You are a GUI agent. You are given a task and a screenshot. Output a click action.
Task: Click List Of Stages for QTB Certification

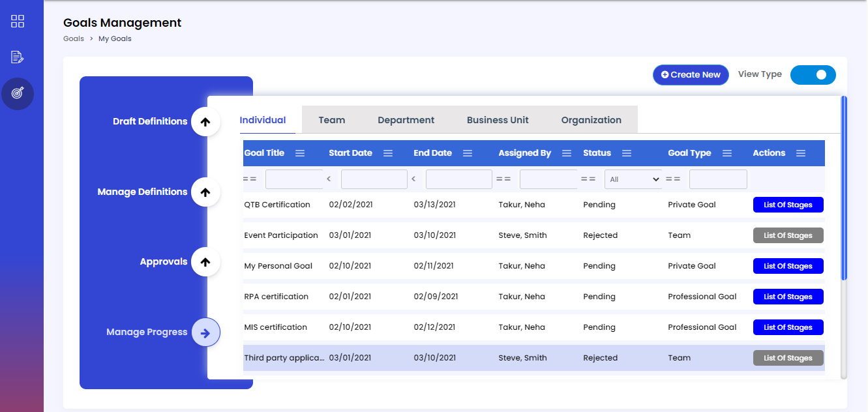788,205
